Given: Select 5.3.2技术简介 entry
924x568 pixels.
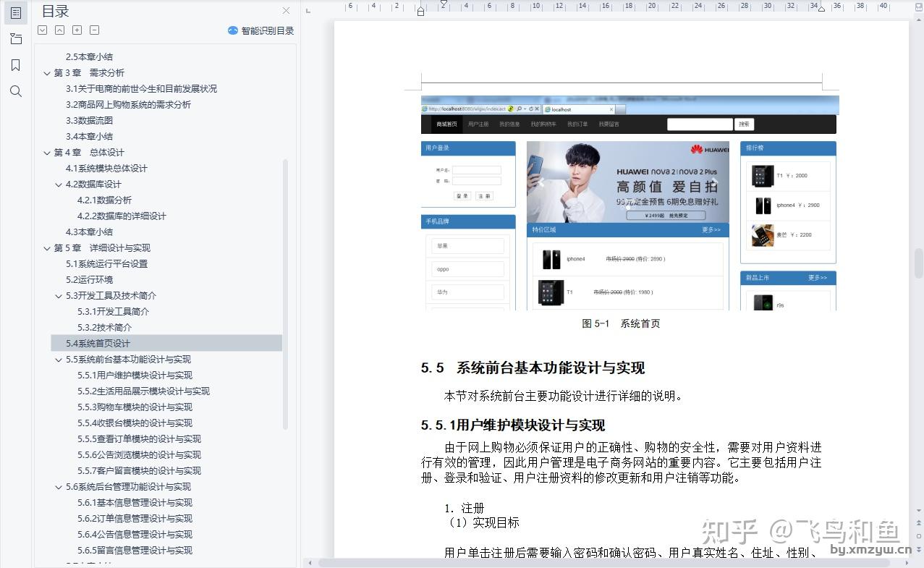Looking at the screenshot, I should (x=104, y=327).
